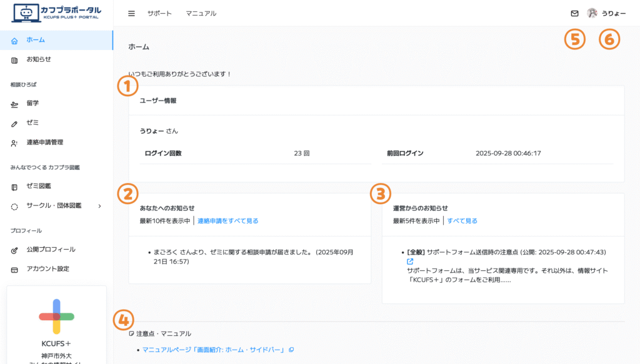
Task: Click the hamburger menu icon in top bar
Action: click(x=131, y=13)
